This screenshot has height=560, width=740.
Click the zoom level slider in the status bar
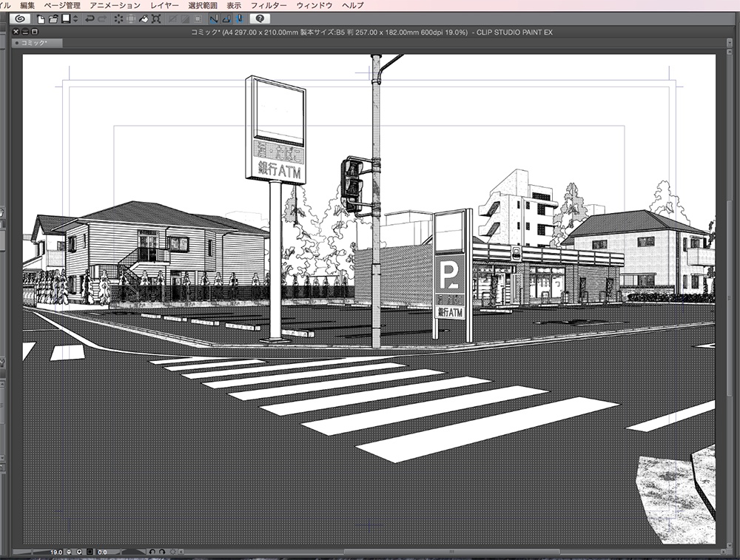[x=33, y=552]
